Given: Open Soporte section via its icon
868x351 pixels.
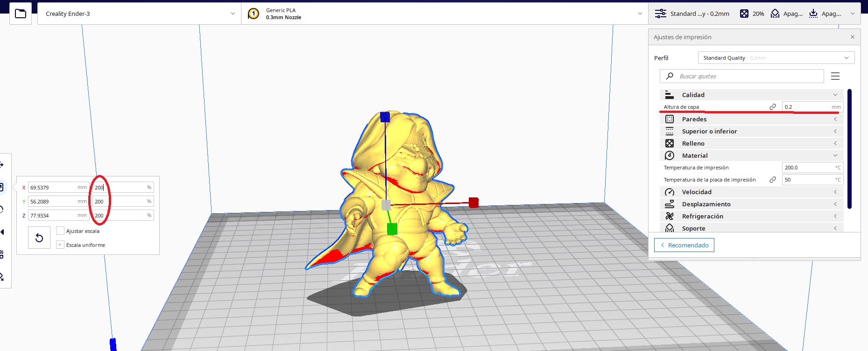Looking at the screenshot, I should coord(670,228).
